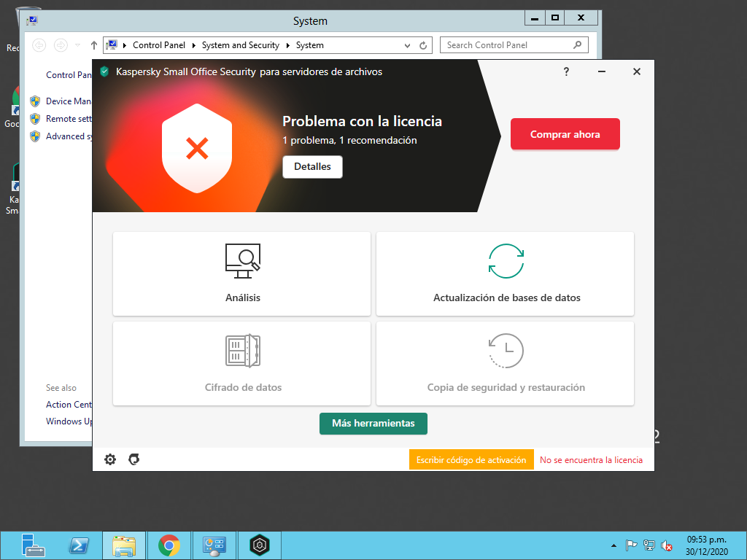Open Server Manager from taskbar

(x=33, y=545)
